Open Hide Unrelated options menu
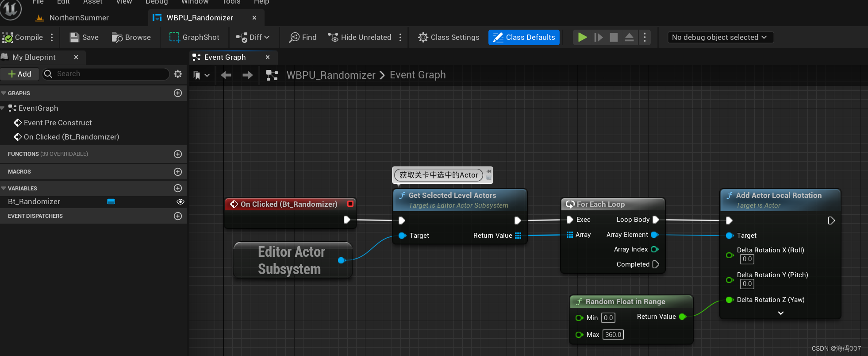This screenshot has width=868, height=356. tap(400, 37)
